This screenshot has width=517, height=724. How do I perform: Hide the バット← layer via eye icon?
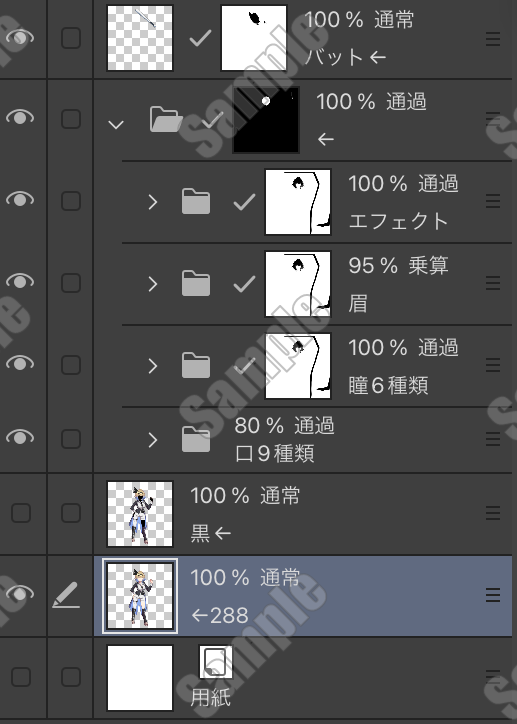pyautogui.click(x=20, y=37)
